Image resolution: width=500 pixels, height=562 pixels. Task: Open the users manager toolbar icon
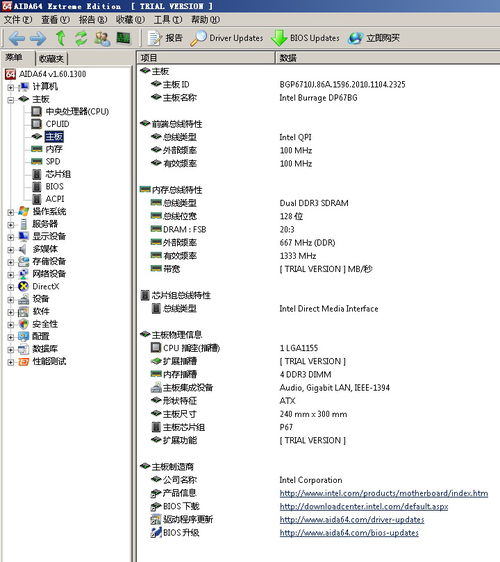click(x=102, y=38)
